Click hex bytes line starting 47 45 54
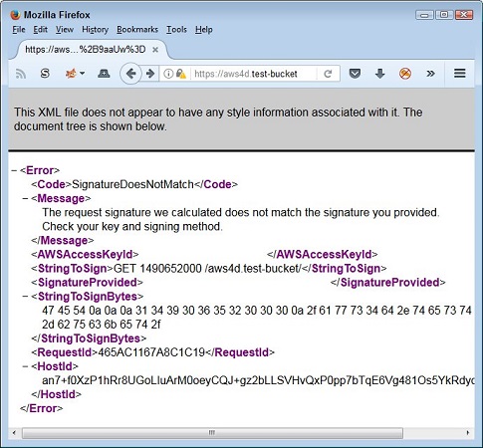483x448 pixels. click(257, 311)
